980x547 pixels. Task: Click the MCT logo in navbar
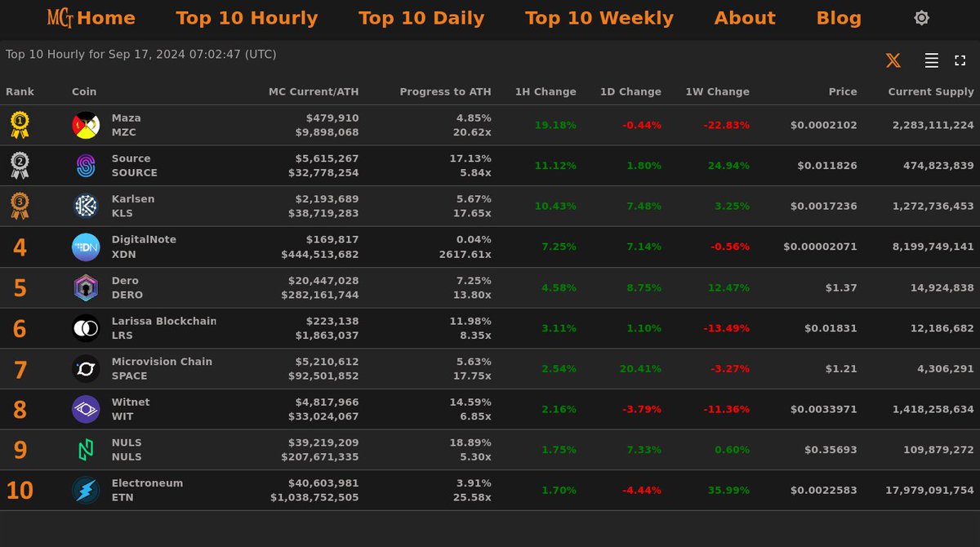point(60,18)
